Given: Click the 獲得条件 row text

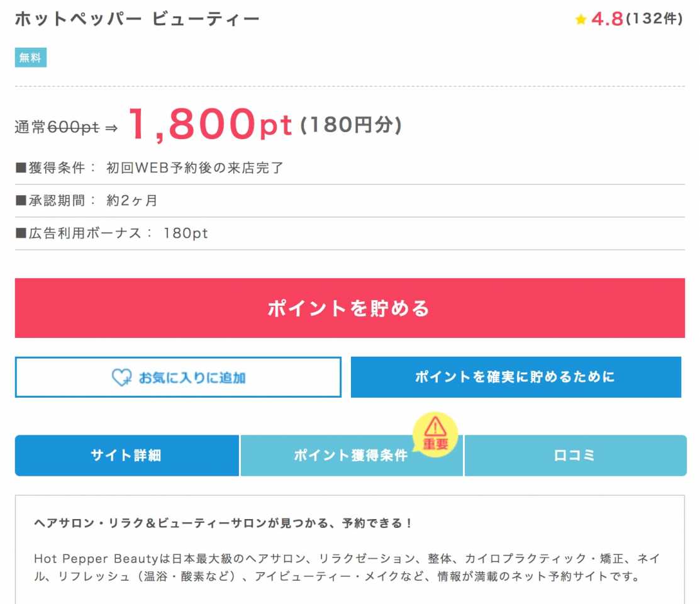Looking at the screenshot, I should 150,168.
